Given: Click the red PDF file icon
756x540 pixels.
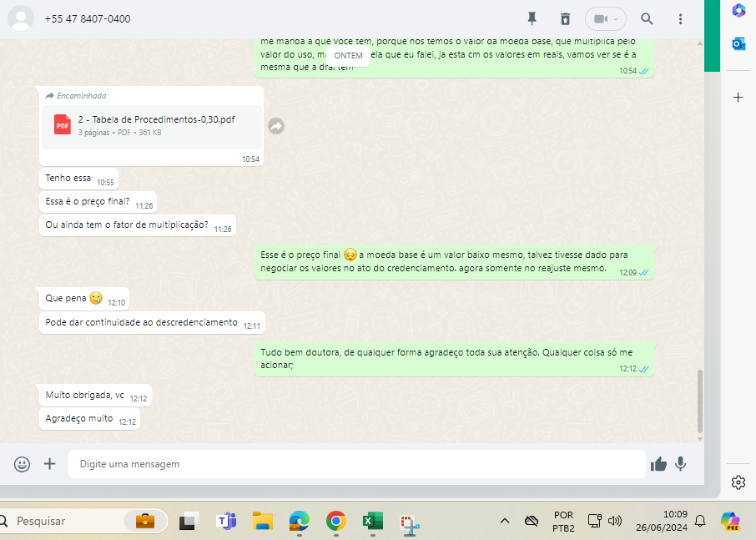Looking at the screenshot, I should tap(63, 124).
